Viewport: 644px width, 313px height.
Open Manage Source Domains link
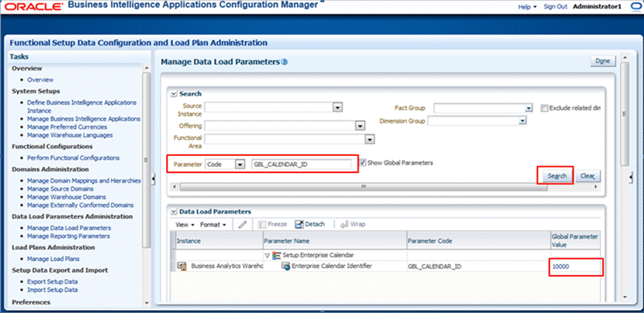click(x=60, y=189)
